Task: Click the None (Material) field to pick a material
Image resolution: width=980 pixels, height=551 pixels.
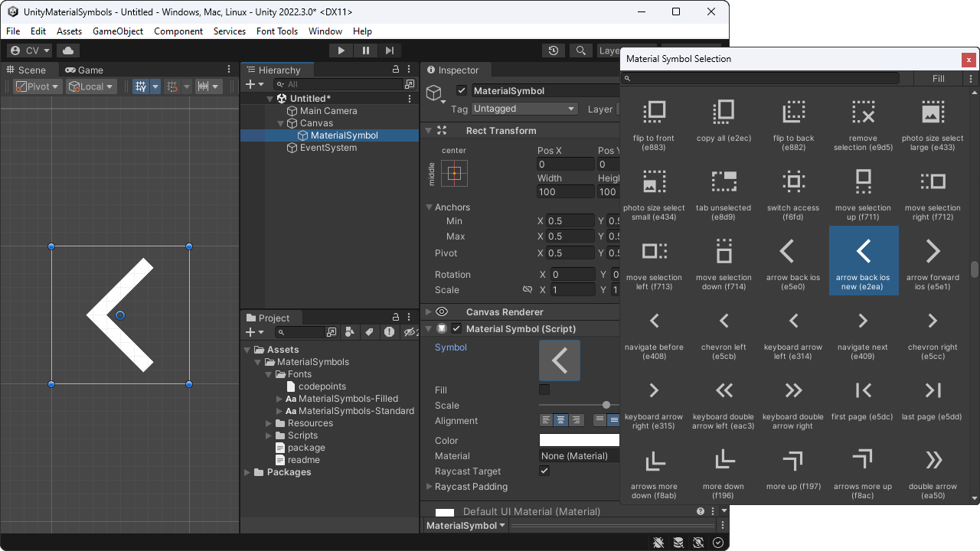Action: [x=578, y=455]
